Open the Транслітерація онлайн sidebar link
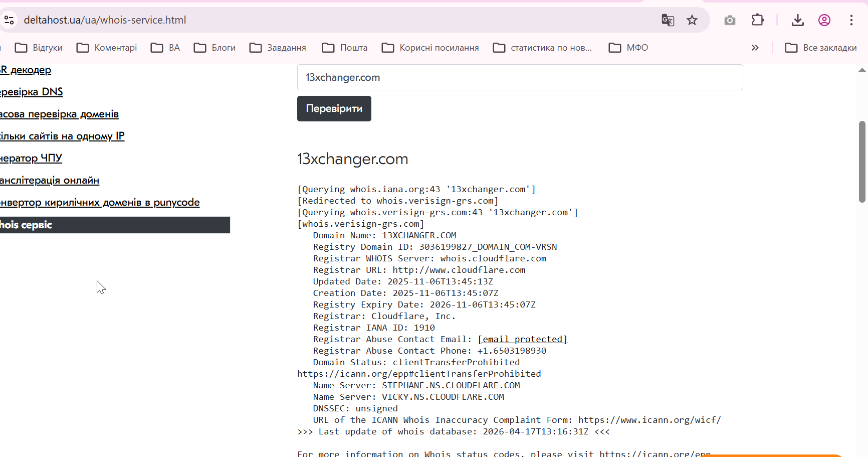 pyautogui.click(x=50, y=181)
